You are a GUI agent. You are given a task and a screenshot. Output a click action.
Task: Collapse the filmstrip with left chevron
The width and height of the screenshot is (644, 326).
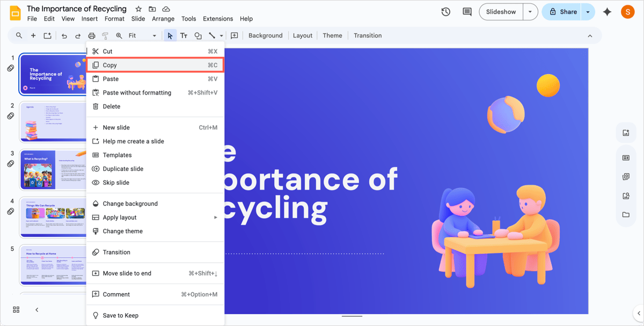tap(36, 310)
